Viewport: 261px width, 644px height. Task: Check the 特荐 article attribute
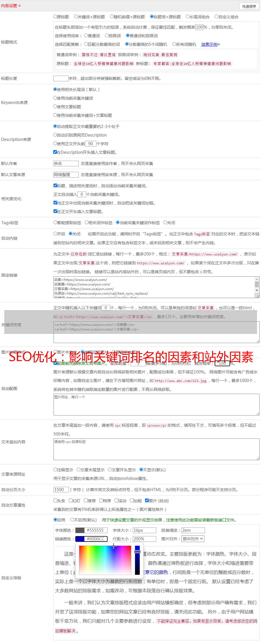(x=101, y=501)
